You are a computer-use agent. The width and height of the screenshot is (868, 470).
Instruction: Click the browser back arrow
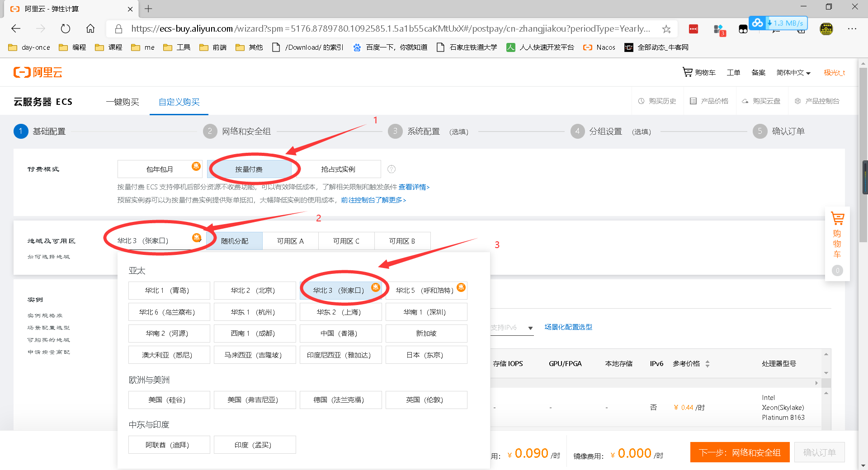pyautogui.click(x=16, y=28)
